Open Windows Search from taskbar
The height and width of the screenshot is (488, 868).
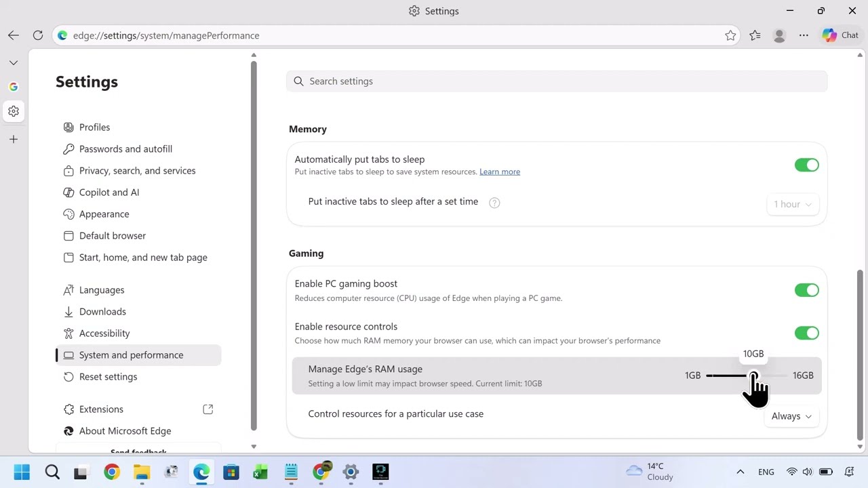52,472
